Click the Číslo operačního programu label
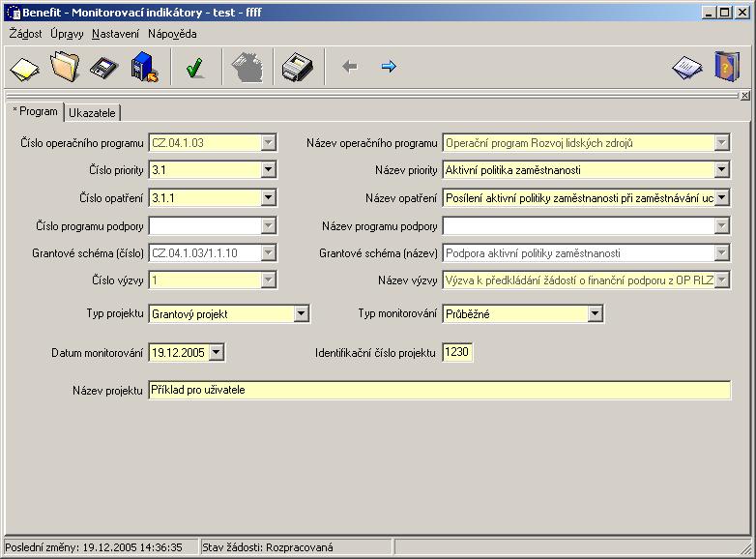Image resolution: width=756 pixels, height=559 pixels. (x=82, y=143)
